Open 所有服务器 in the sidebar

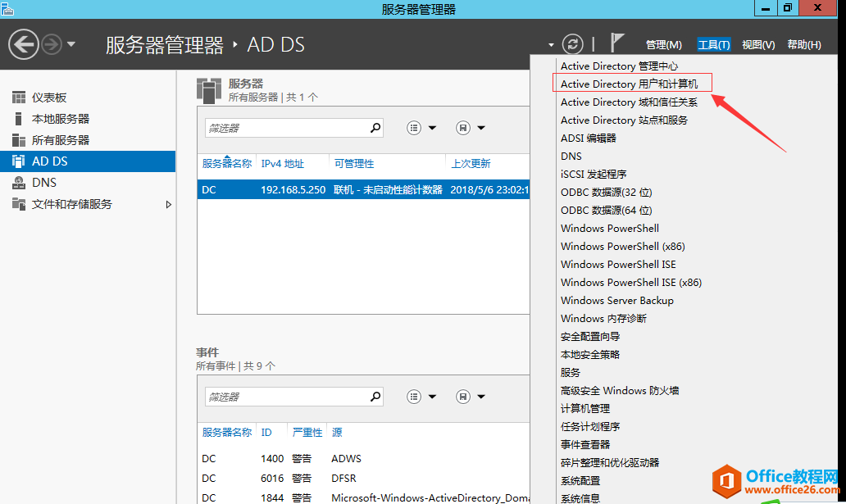[60, 140]
